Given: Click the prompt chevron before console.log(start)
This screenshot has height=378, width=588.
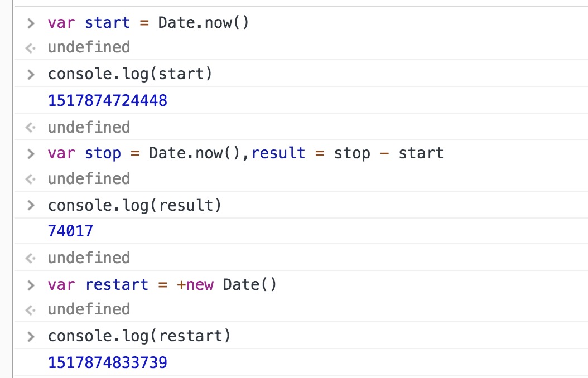Looking at the screenshot, I should click(x=31, y=74).
